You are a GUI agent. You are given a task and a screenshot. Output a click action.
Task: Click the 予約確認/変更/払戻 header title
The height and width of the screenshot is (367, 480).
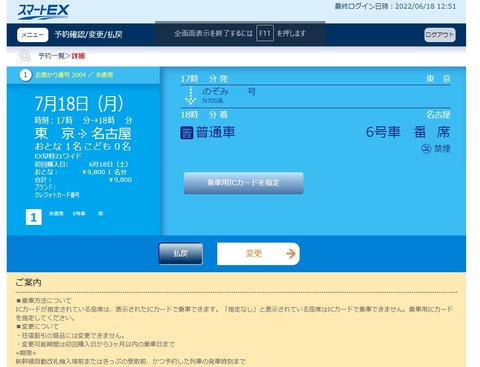click(x=89, y=35)
